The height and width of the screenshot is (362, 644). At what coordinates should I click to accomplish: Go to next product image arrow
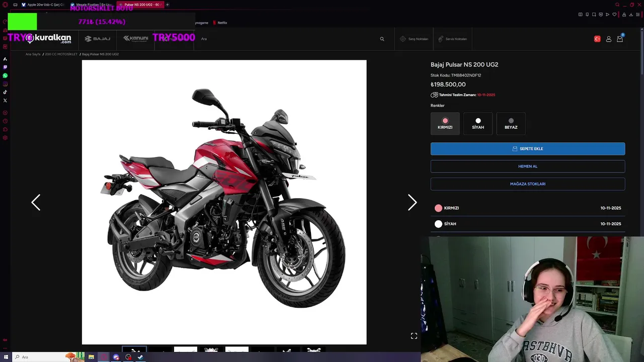[x=412, y=202]
